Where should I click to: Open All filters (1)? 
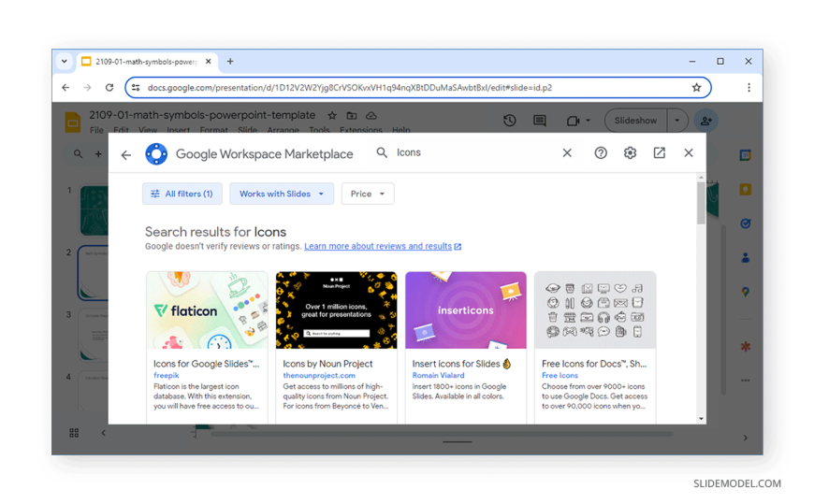182,194
